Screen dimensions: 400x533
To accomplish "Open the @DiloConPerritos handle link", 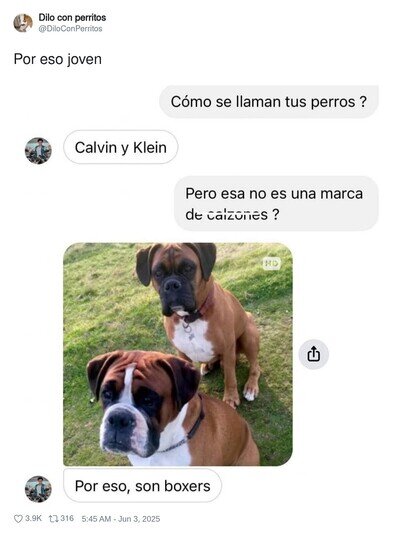I will point(70,29).
